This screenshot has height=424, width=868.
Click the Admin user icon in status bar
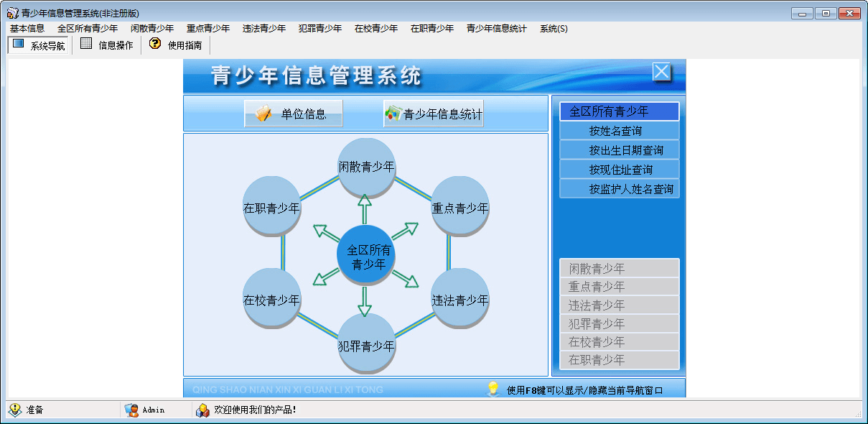[131, 410]
